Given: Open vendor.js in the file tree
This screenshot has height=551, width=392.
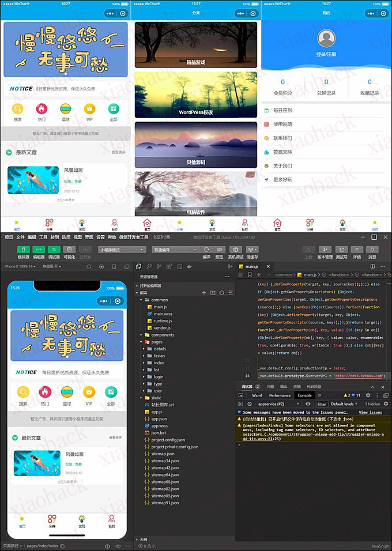Looking at the screenshot, I should pos(162,328).
